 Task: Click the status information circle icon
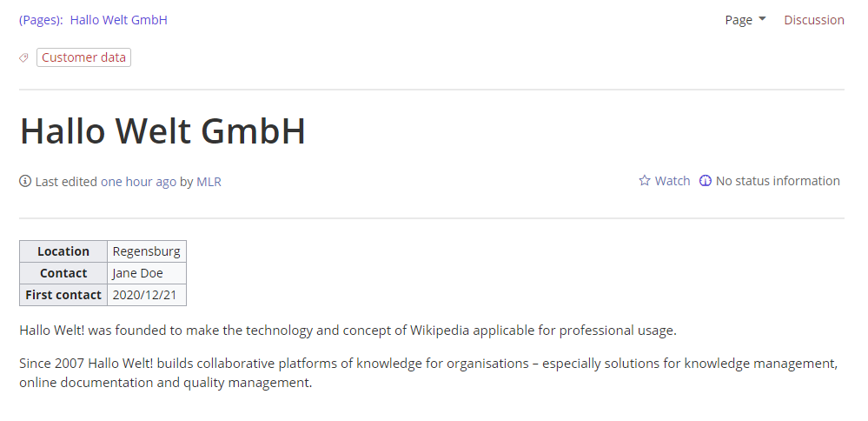point(706,181)
